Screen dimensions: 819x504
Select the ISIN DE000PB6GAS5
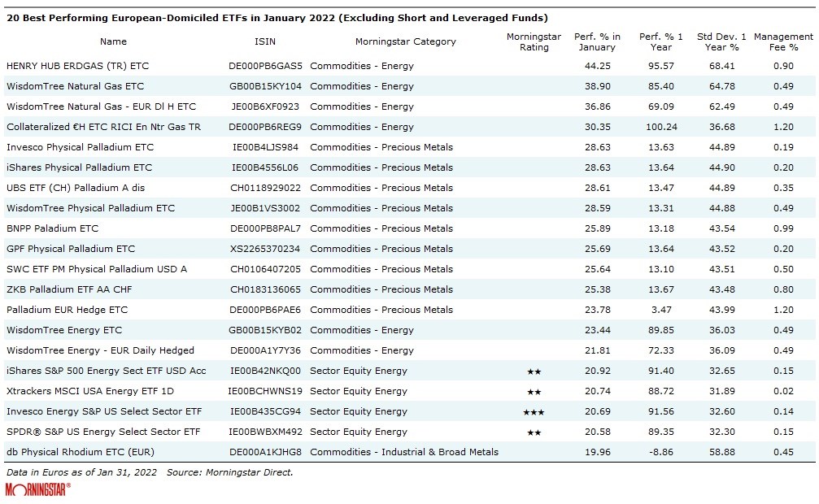click(x=265, y=66)
